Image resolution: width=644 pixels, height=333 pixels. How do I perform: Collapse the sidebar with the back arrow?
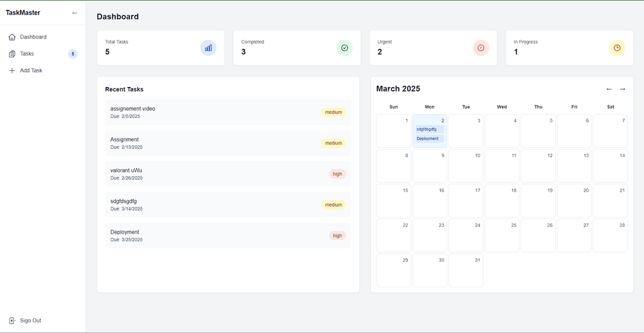click(75, 13)
